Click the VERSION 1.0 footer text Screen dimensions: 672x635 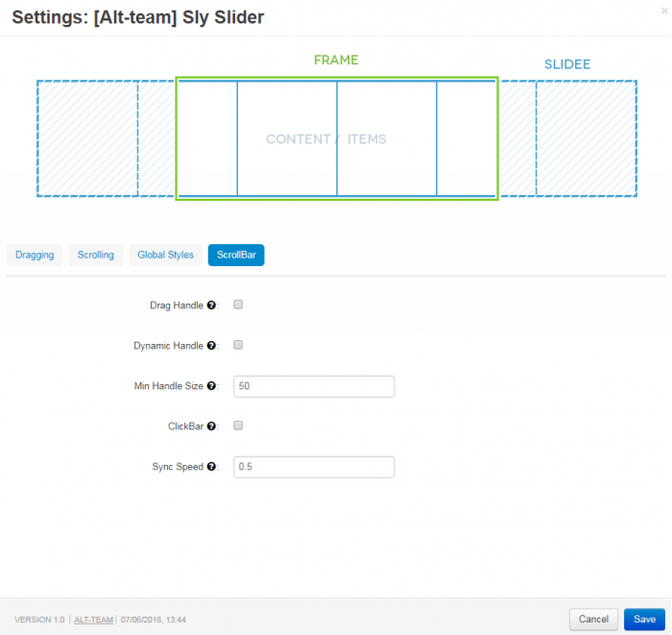[39, 620]
